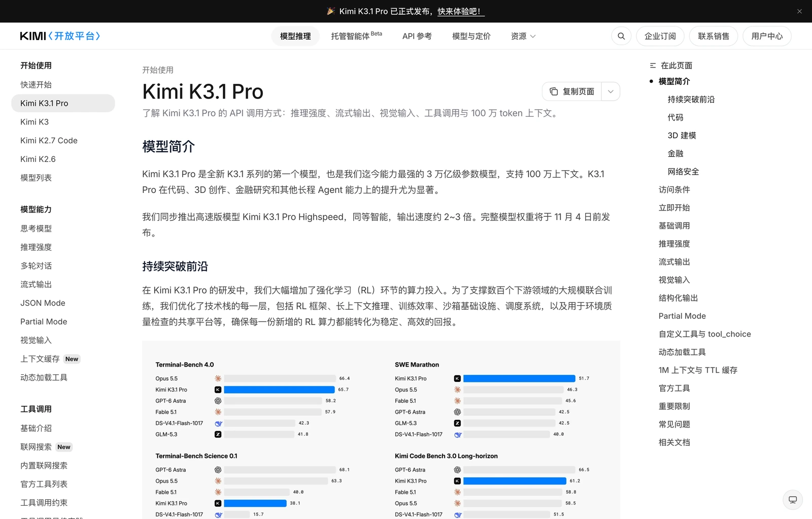
Task: Click the 开始使用 breadcrumb above the title
Action: point(158,70)
